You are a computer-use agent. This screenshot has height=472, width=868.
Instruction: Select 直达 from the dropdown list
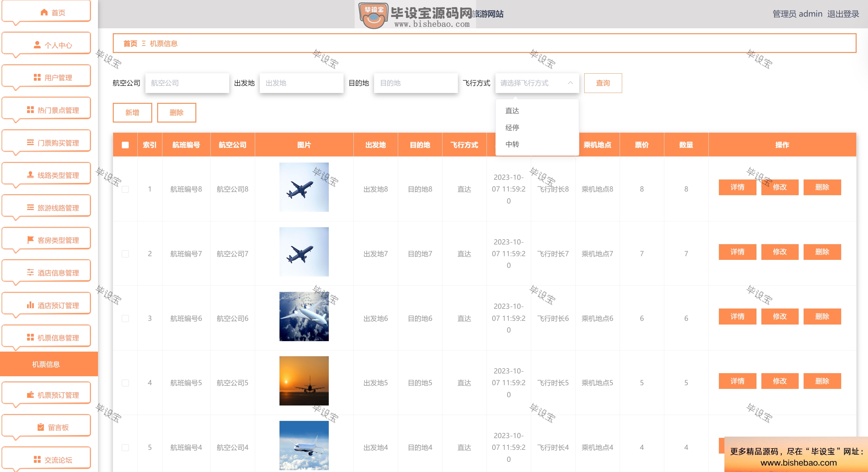click(537, 111)
